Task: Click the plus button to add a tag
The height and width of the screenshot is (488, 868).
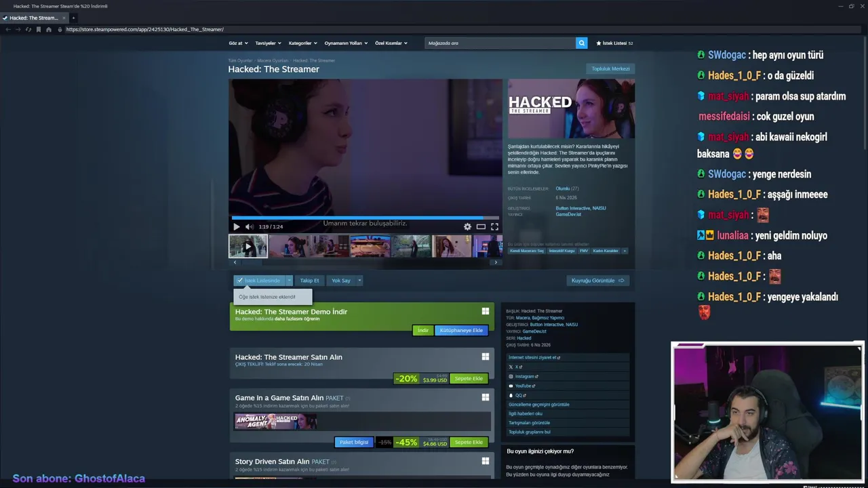Action: click(625, 251)
